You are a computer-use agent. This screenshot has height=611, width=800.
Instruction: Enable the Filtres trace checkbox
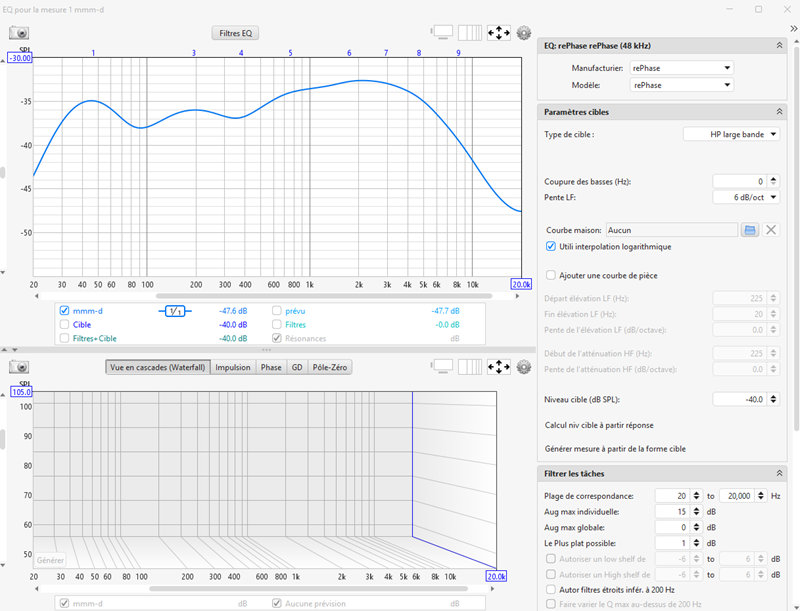(x=277, y=324)
